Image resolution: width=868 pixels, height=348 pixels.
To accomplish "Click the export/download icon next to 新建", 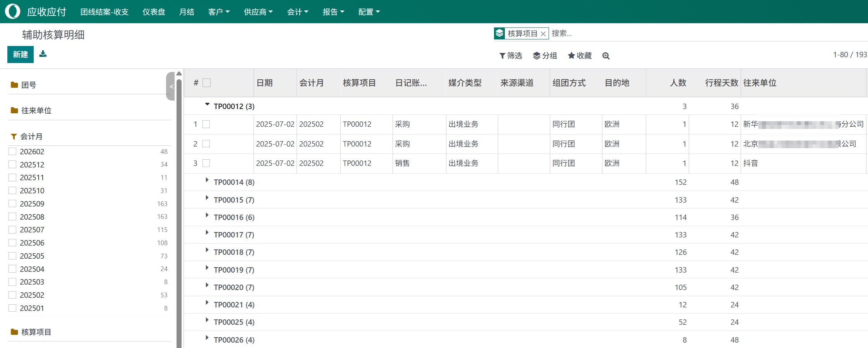I will pyautogui.click(x=43, y=54).
